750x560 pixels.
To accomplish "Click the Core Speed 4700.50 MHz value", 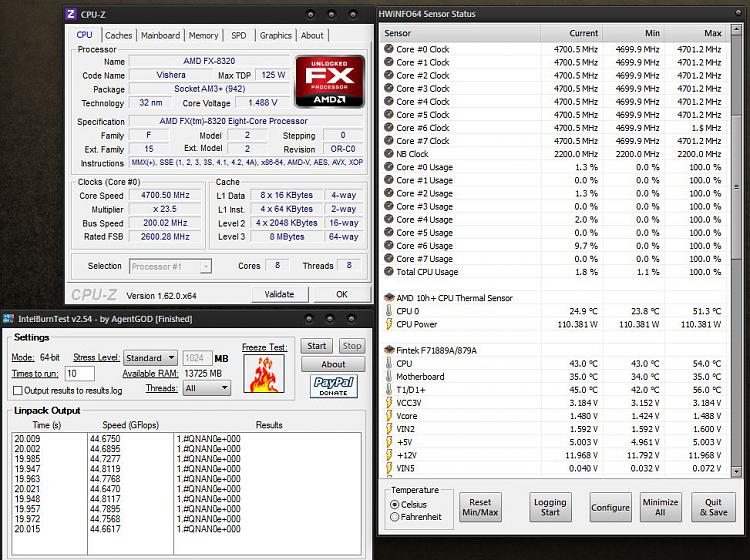I will tap(165, 195).
